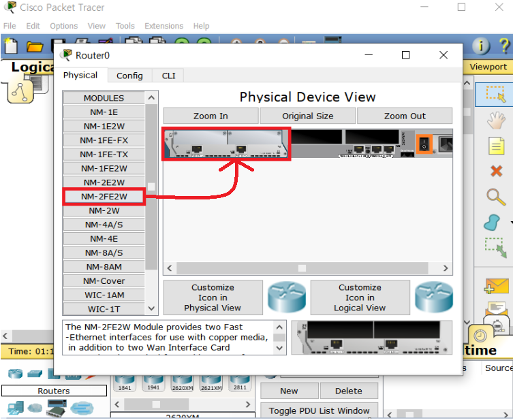
Task: Click the New scenario button
Action: coord(290,391)
